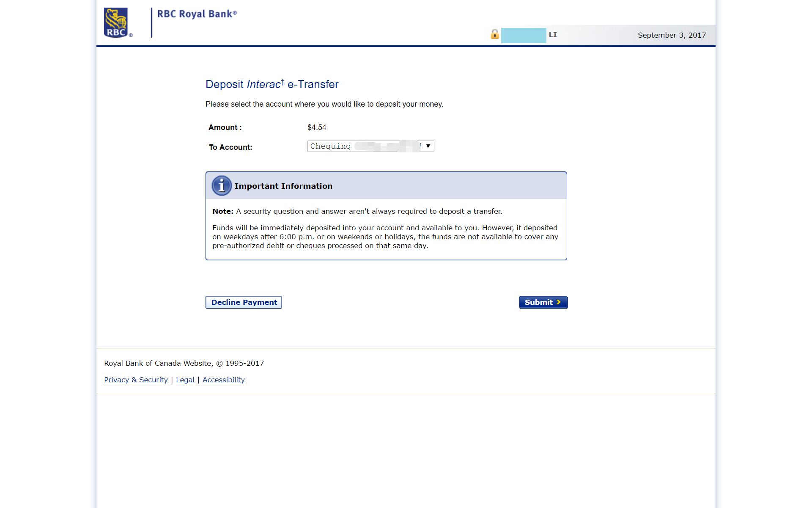
Task: Click the Decline Payment button
Action: pos(244,302)
